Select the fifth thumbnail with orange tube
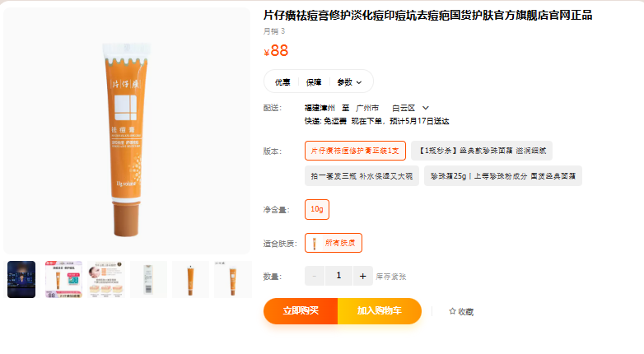Viewport: 644px width, 354px height. pos(190,279)
